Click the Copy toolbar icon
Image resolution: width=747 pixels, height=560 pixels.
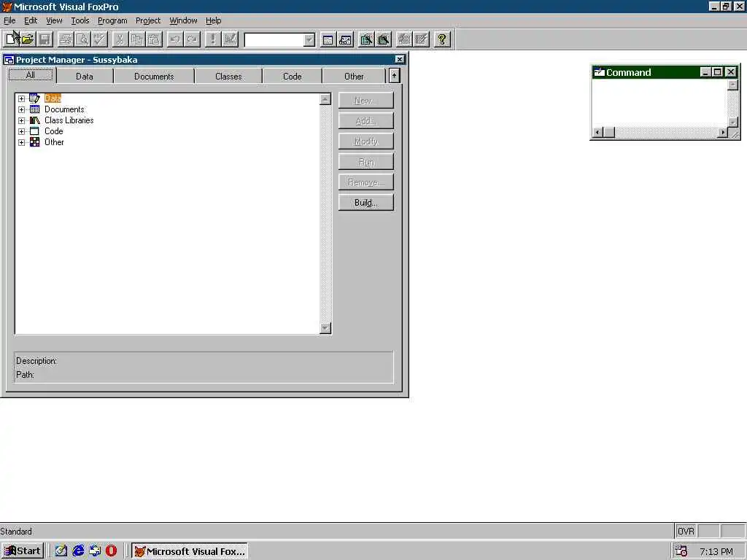pos(136,39)
